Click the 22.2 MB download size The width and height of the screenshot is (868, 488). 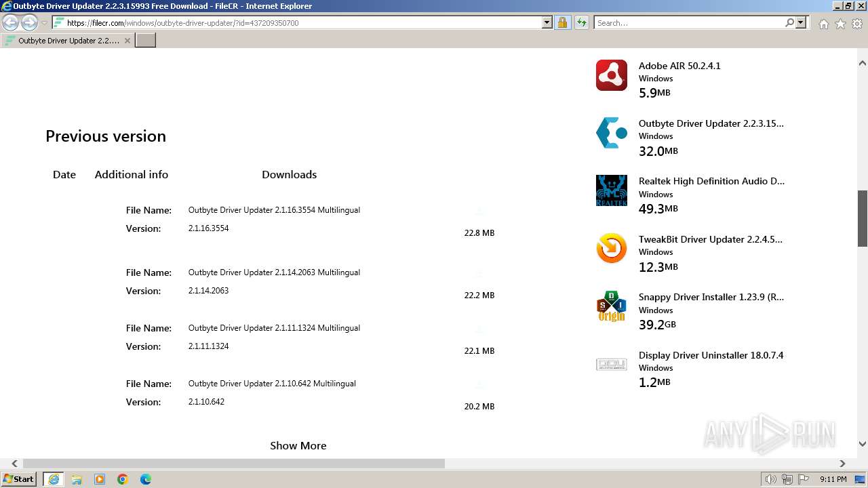coord(479,296)
